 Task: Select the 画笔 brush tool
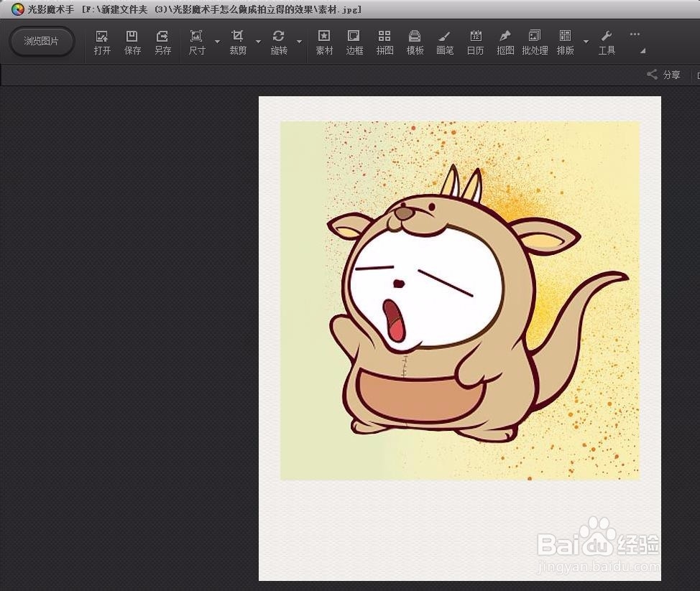click(x=445, y=42)
